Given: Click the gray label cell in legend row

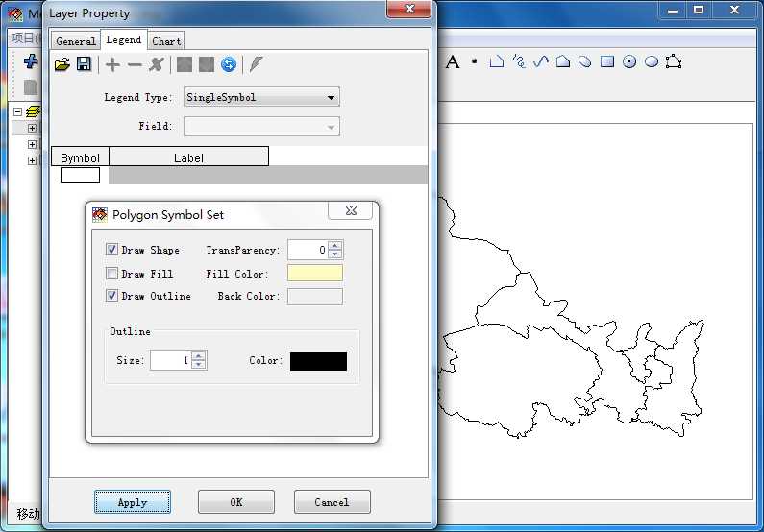Looking at the screenshot, I should [268, 175].
